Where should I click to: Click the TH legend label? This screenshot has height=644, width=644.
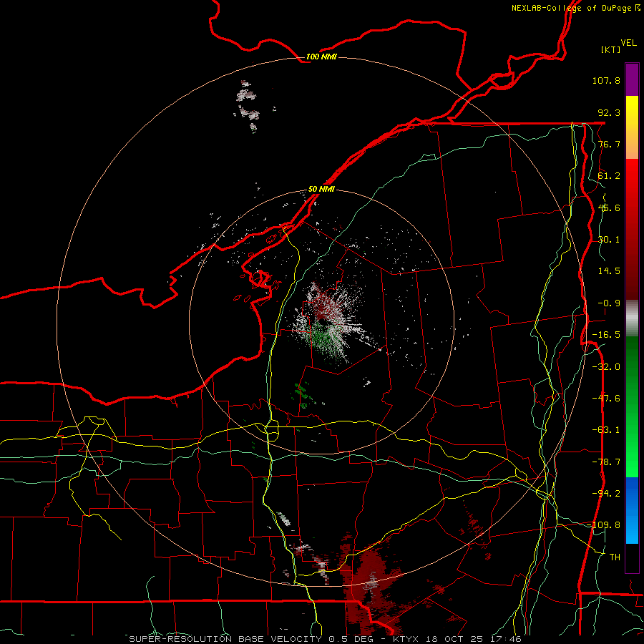point(615,557)
